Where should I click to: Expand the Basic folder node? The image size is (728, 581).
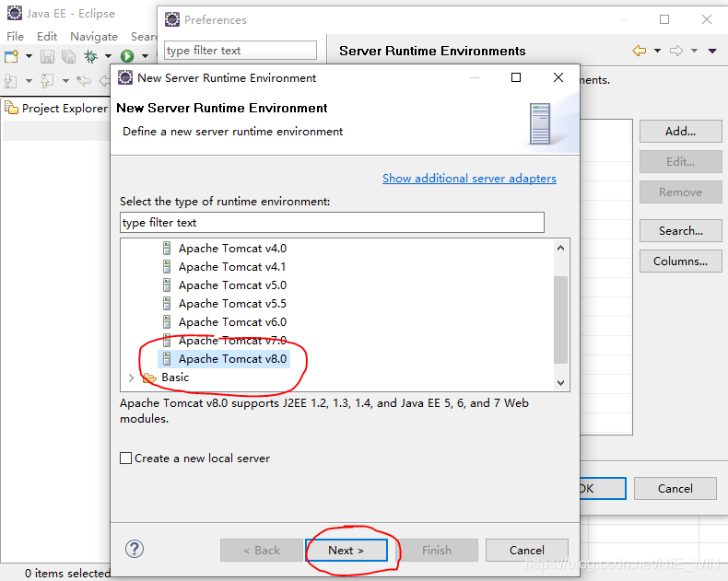132,378
